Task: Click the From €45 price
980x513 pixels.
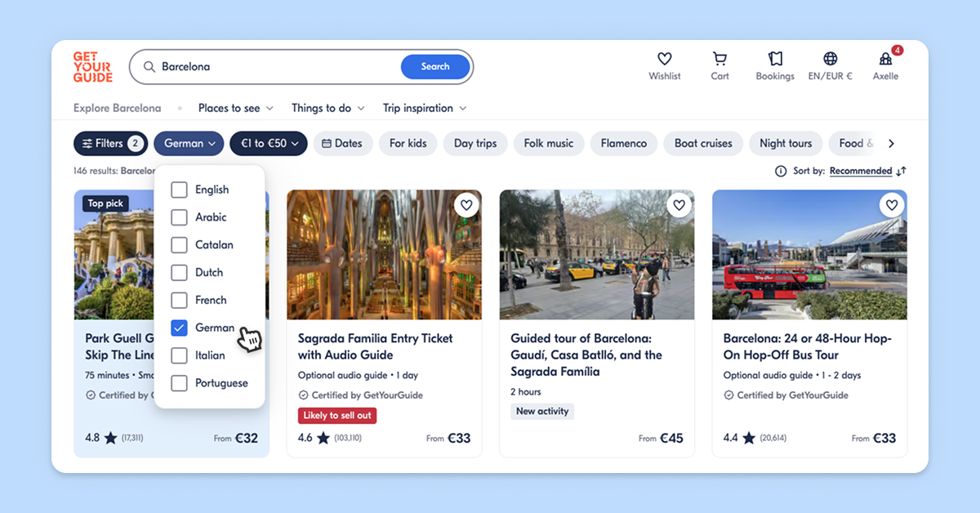Action: point(661,438)
